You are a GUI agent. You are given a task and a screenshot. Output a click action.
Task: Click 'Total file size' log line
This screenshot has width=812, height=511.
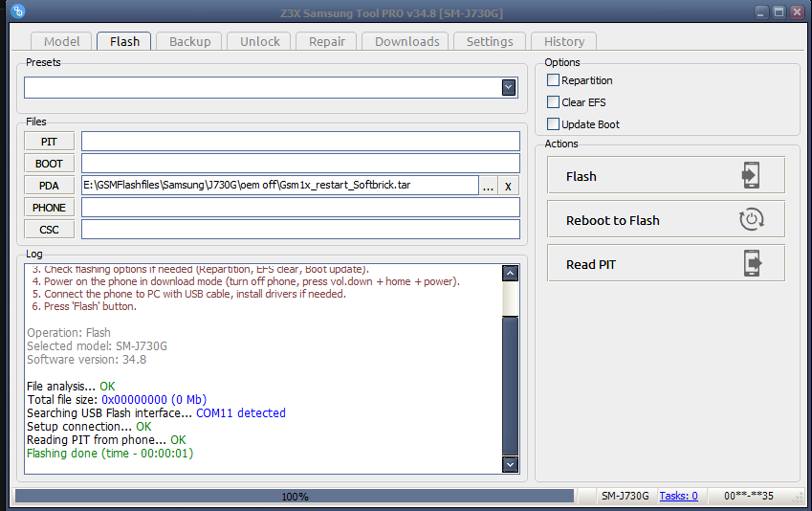click(x=117, y=400)
